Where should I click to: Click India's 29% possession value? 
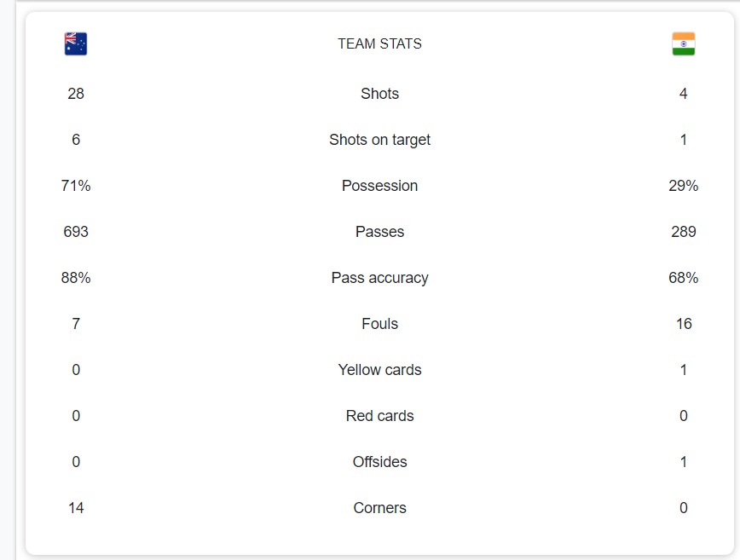click(x=684, y=186)
